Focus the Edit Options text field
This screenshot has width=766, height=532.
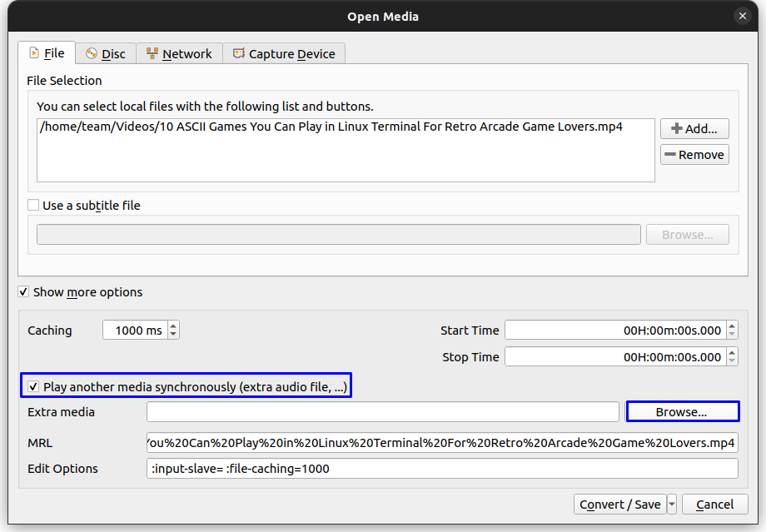coord(441,469)
